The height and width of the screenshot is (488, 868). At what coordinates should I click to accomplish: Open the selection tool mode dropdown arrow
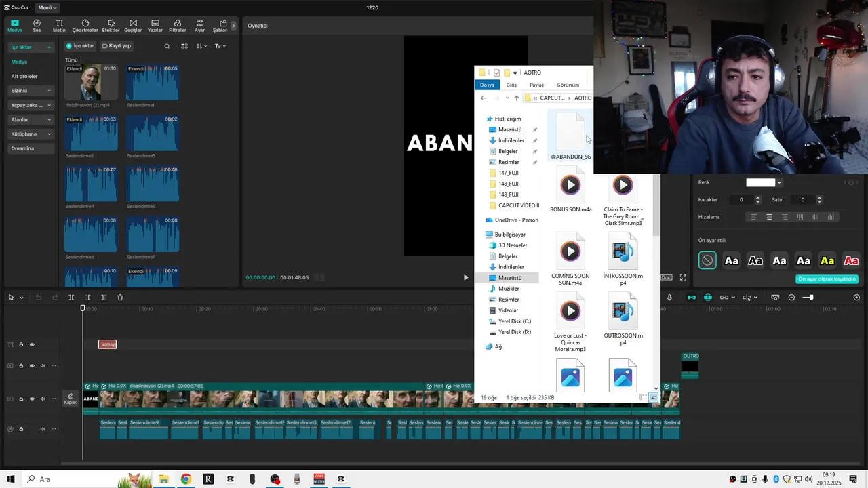[21, 298]
